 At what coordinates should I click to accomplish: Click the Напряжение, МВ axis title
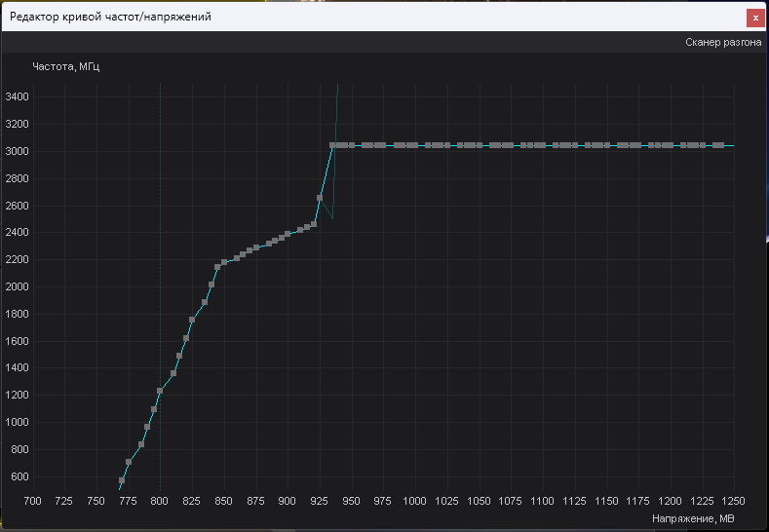click(693, 518)
